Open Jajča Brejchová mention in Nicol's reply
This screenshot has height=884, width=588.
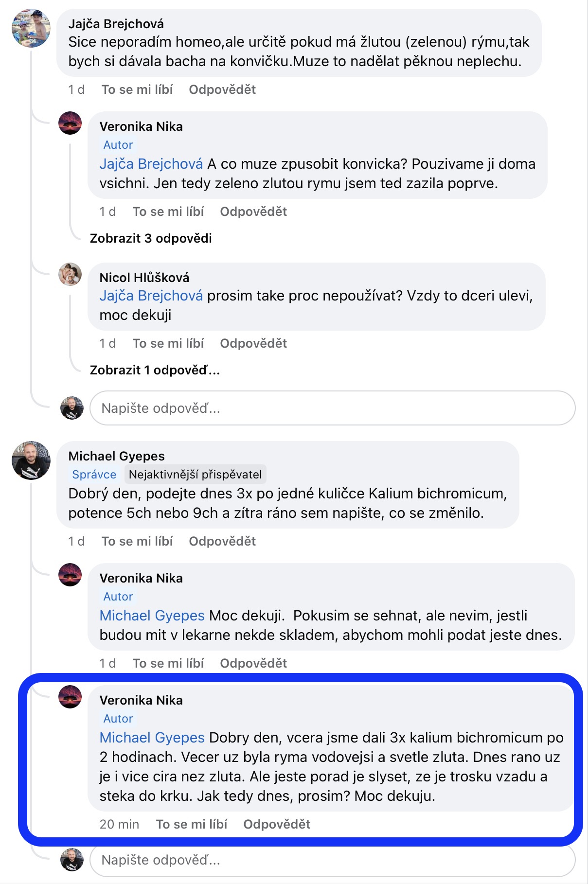point(151,296)
